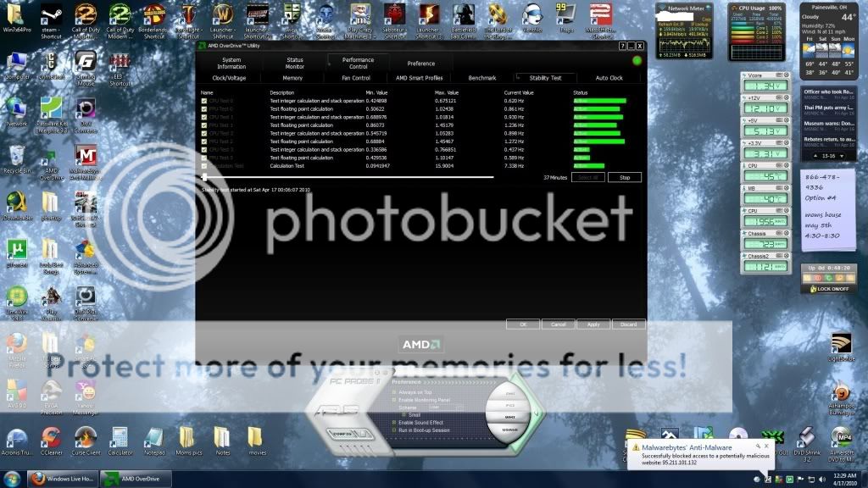
Task: Uncheck the FPU Test 0 checkbox
Action: [x=204, y=109]
